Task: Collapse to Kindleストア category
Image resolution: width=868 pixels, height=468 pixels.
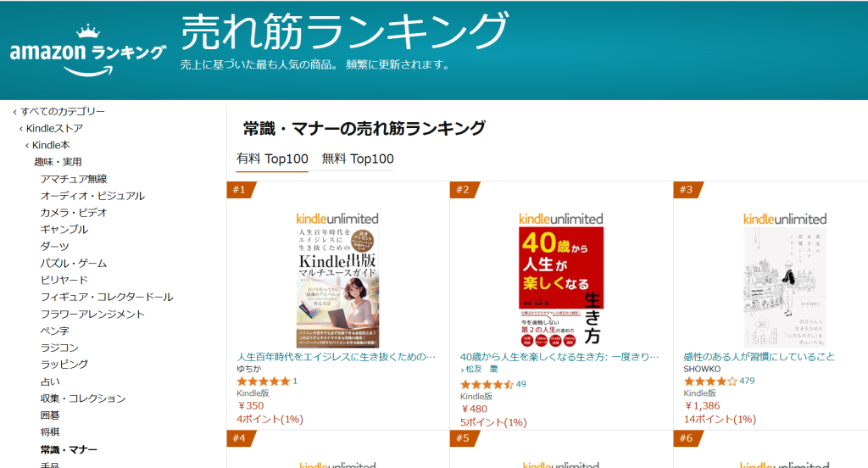Action: pyautogui.click(x=54, y=129)
